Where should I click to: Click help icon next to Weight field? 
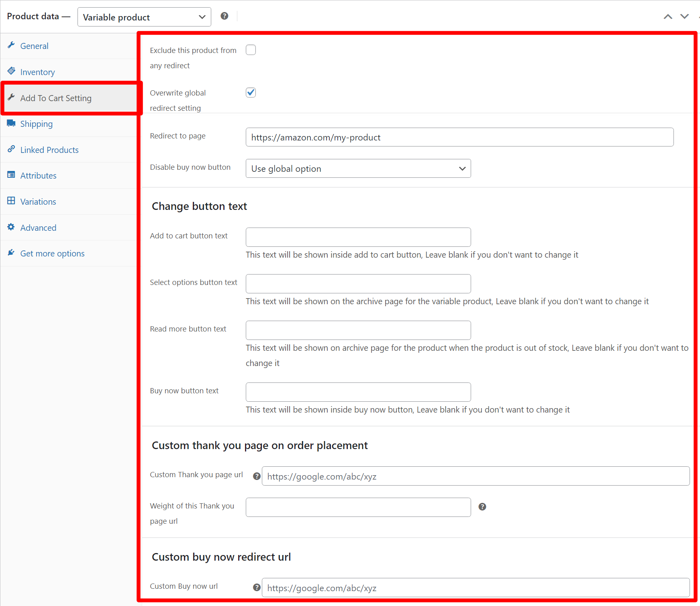[482, 507]
